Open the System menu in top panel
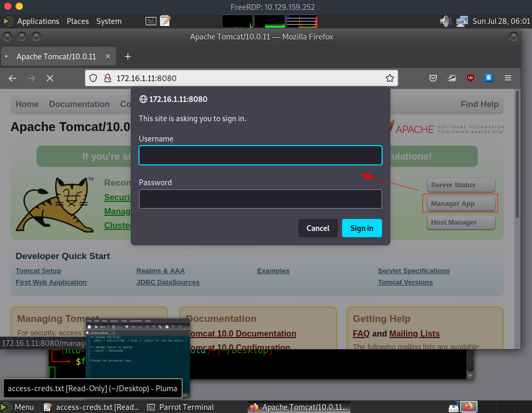 pos(109,21)
